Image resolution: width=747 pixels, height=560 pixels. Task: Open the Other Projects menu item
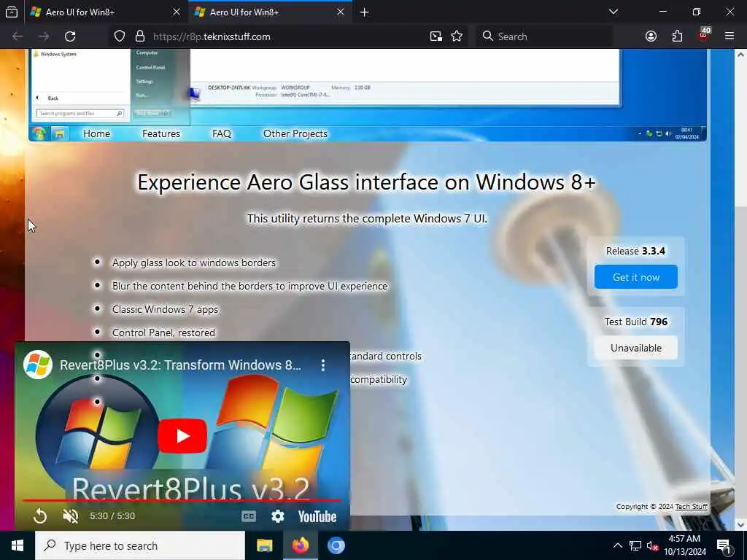coord(295,134)
